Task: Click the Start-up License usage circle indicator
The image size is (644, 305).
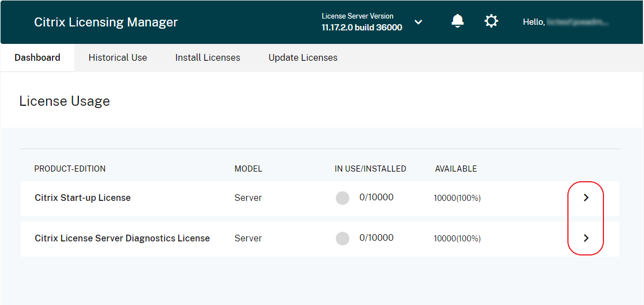Action: [343, 198]
